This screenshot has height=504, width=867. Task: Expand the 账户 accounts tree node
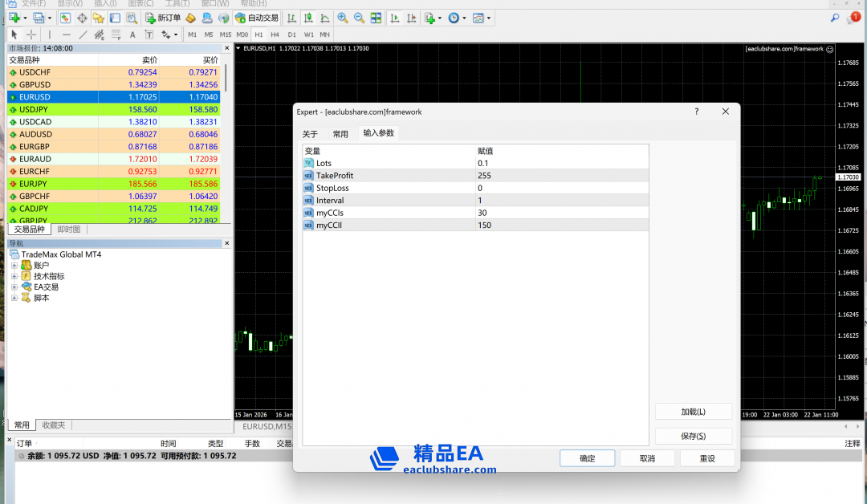pyautogui.click(x=14, y=266)
